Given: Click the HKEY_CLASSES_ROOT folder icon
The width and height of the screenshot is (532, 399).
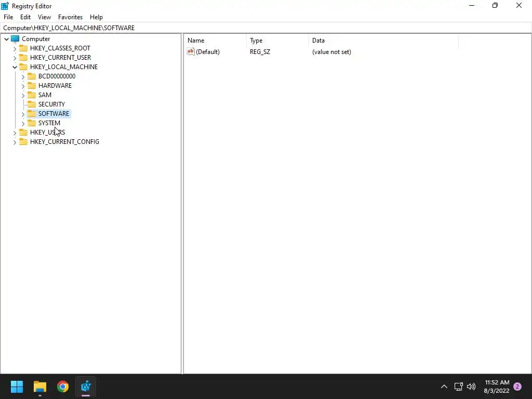Looking at the screenshot, I should [x=23, y=48].
